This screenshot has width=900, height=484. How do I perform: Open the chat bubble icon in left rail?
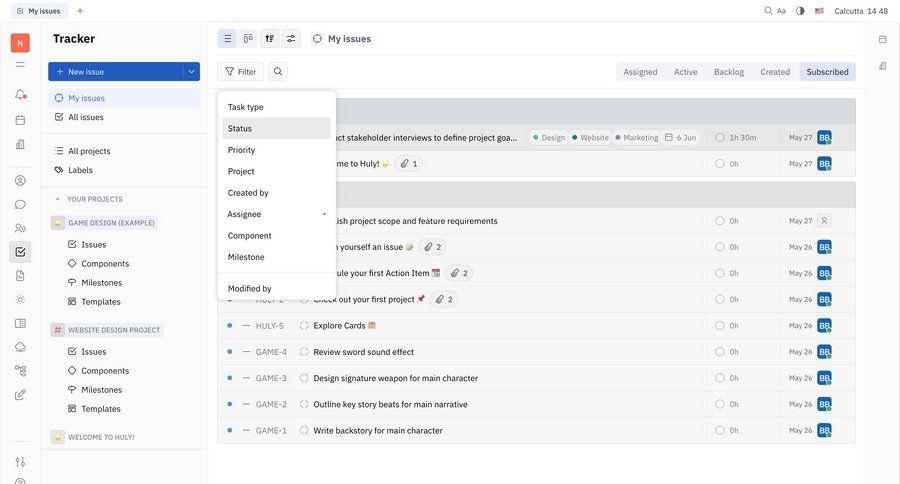click(x=20, y=204)
